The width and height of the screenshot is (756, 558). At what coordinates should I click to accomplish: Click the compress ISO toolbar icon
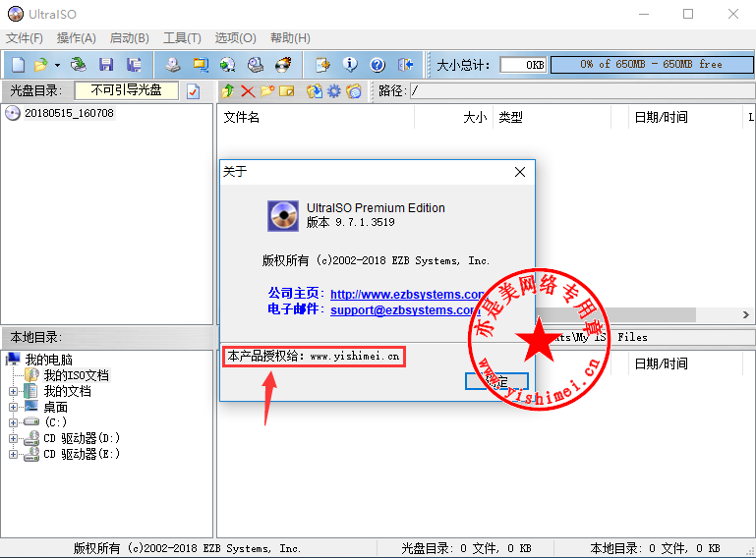201,65
